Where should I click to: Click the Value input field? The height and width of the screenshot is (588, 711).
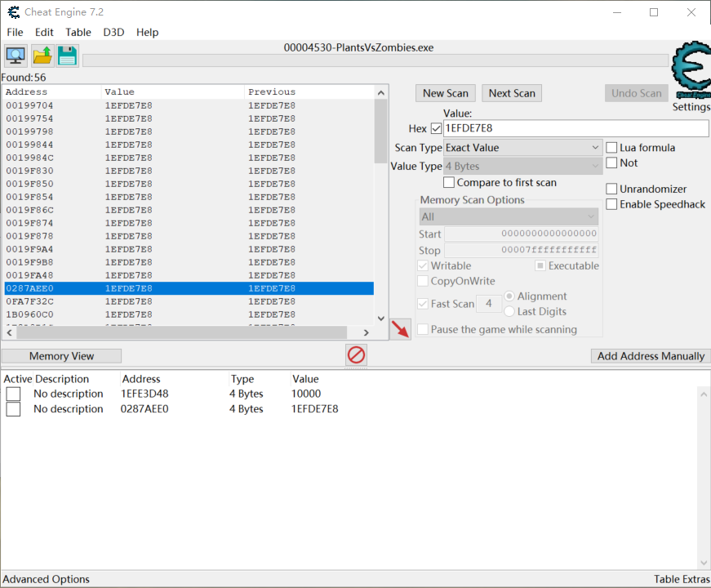[575, 128]
